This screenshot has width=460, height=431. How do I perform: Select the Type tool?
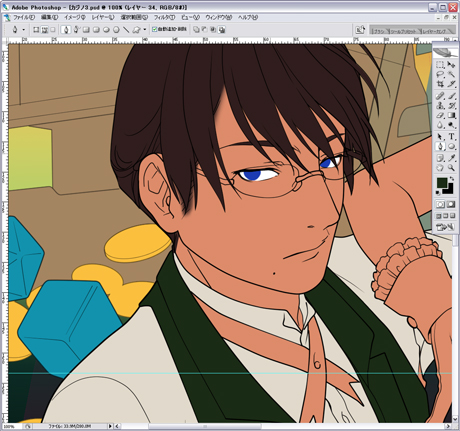[451, 136]
